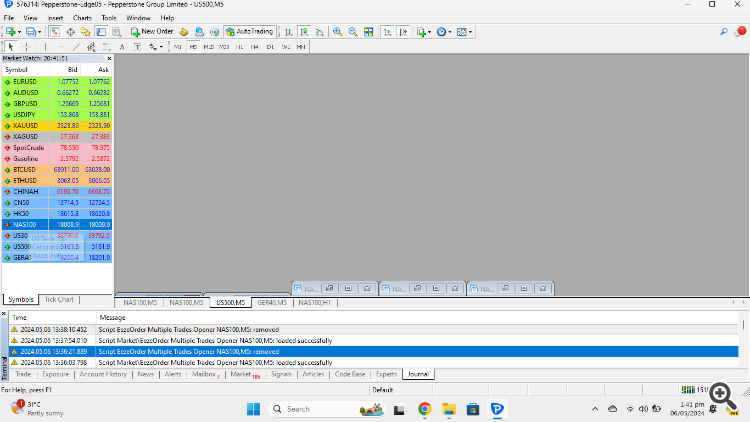This screenshot has height=422, width=750.
Task: Toggle Chart Shift
Action: [403, 32]
